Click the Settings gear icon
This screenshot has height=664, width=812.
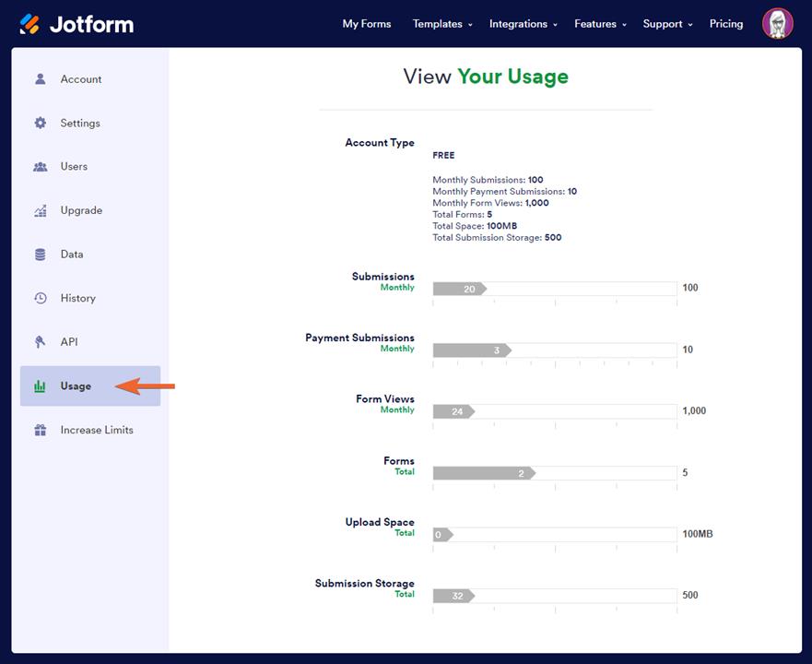pyautogui.click(x=40, y=123)
